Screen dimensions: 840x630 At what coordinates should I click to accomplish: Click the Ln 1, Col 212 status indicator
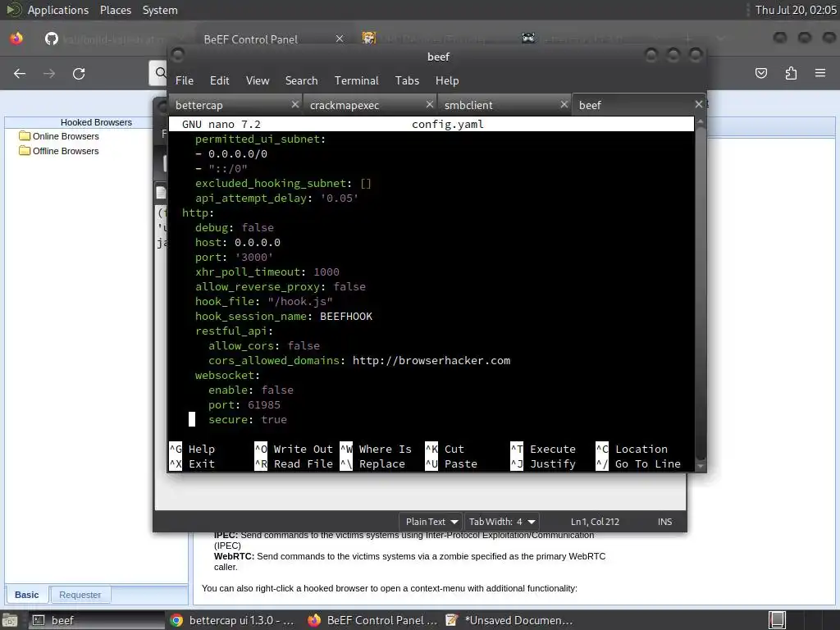tap(595, 522)
